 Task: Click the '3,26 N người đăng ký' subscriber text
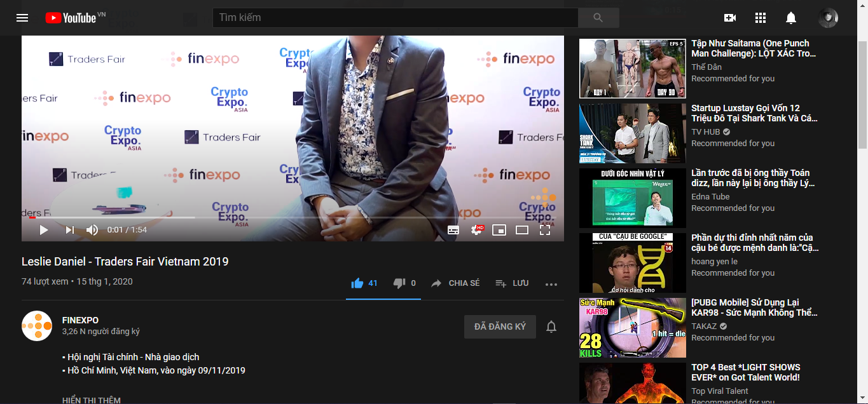pos(101,332)
